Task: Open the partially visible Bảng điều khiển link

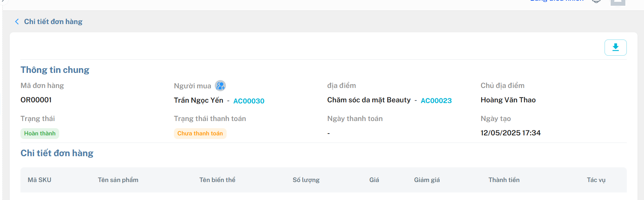Action: point(557,1)
